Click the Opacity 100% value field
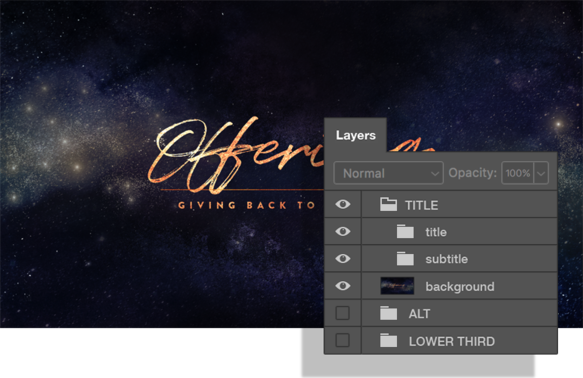 click(x=518, y=173)
